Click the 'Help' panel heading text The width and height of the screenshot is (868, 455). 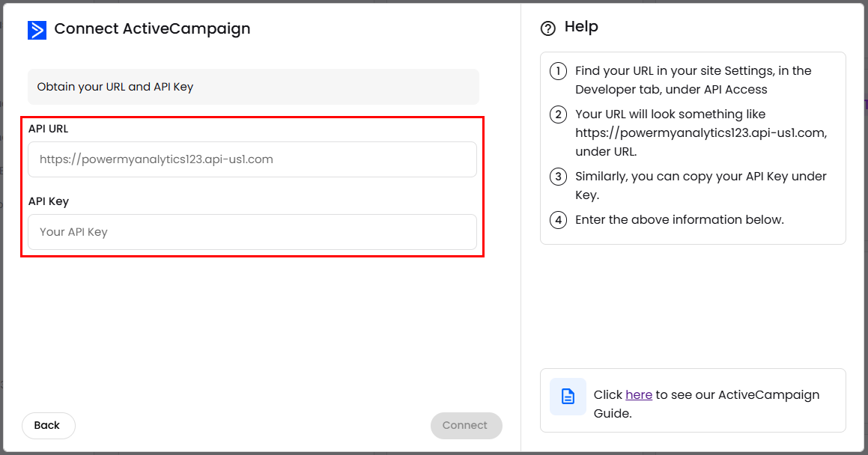tap(581, 27)
